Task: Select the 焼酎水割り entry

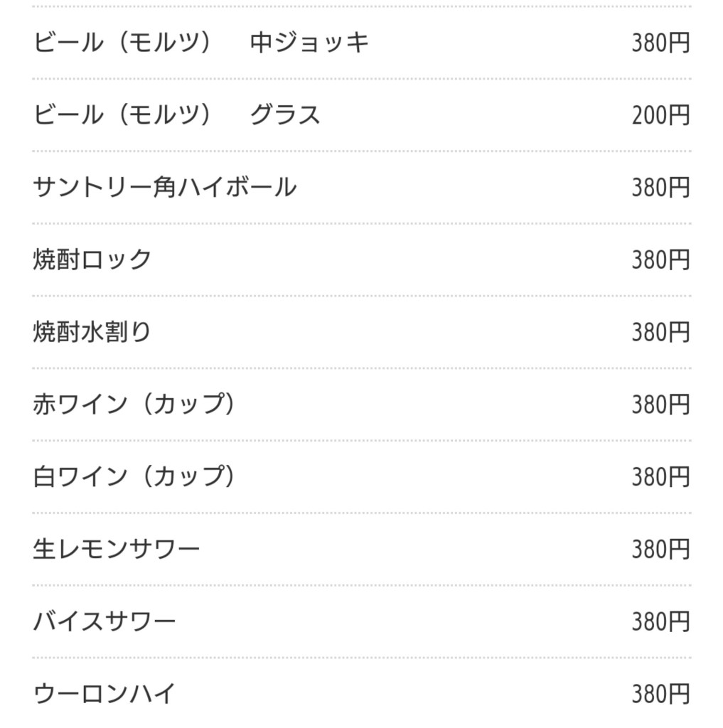Action: pyautogui.click(x=92, y=332)
